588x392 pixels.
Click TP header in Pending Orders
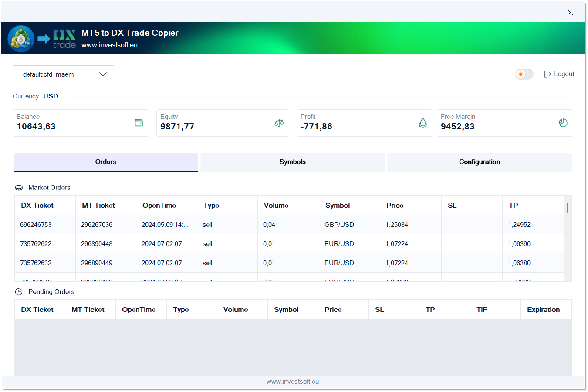[x=445, y=310]
